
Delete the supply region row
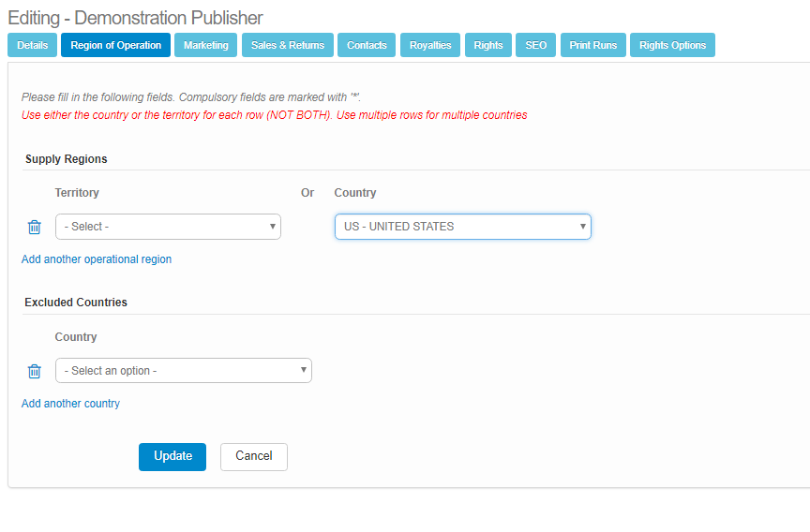35,227
